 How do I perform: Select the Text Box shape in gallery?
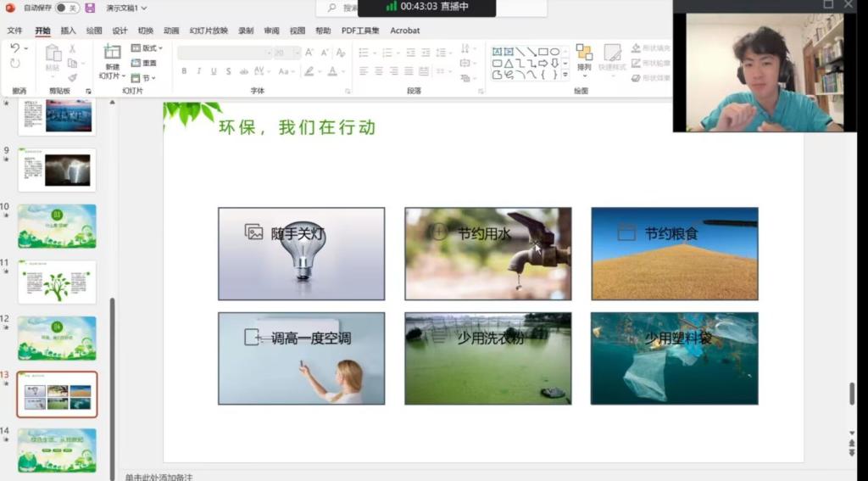497,52
